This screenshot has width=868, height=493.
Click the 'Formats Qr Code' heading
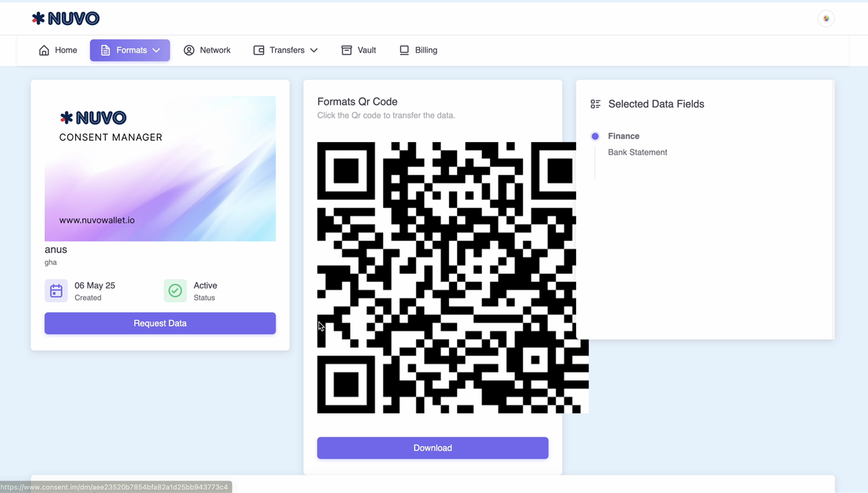pos(357,102)
